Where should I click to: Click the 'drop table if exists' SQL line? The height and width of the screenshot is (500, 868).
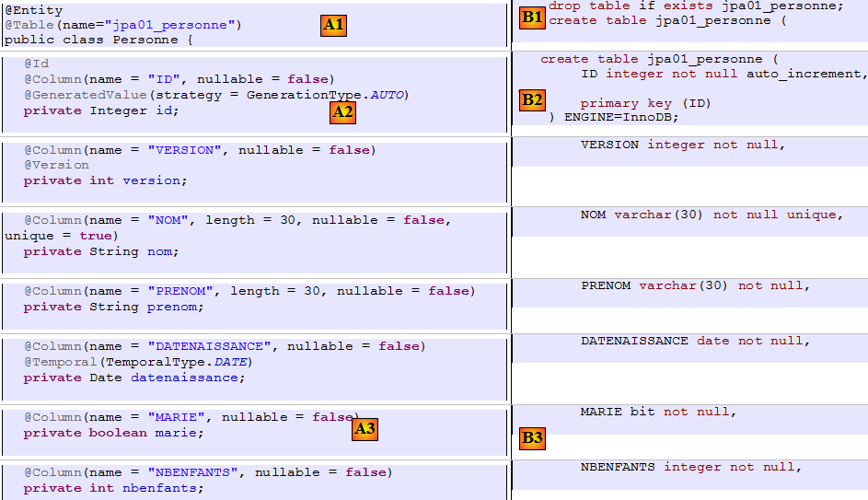[695, 6]
